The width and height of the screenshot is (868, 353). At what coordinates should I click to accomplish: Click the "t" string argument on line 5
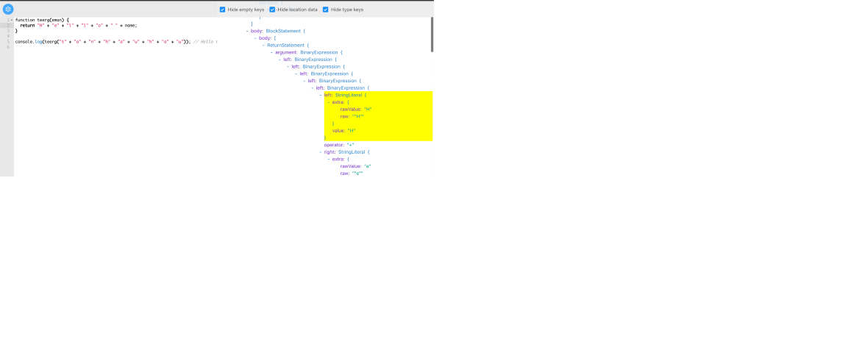[63, 41]
